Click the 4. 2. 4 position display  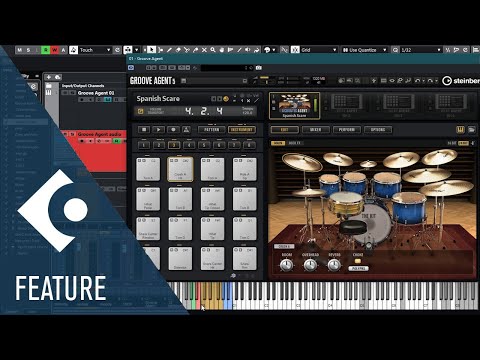[204, 111]
